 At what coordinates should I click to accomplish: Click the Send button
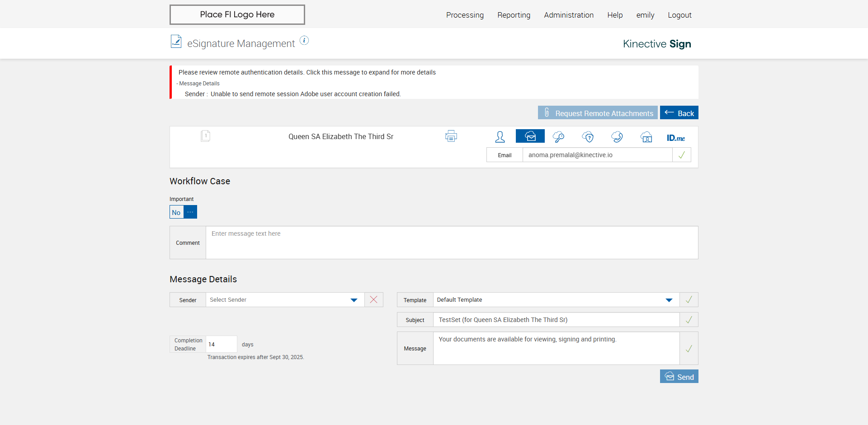(679, 377)
